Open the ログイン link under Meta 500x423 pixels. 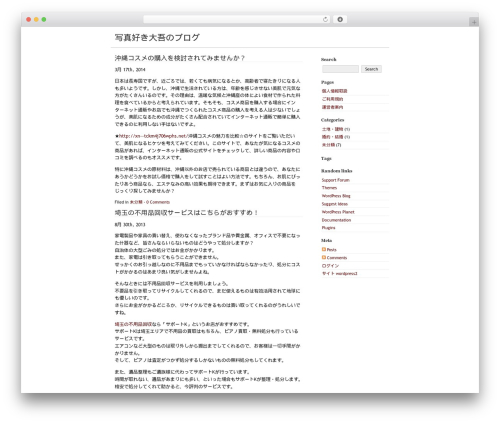tap(330, 266)
